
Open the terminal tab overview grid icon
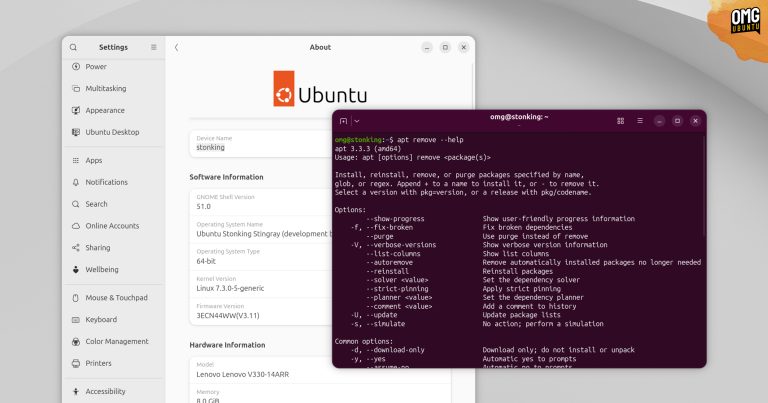click(621, 121)
